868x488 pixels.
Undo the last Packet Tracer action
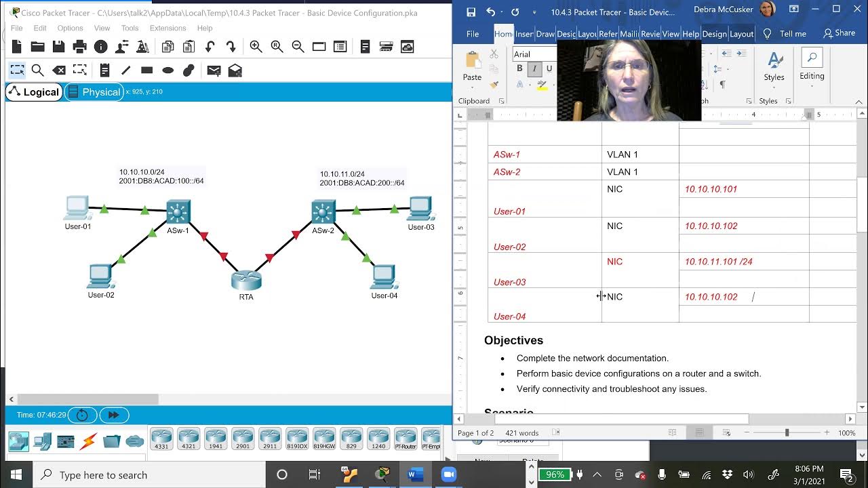pos(210,47)
